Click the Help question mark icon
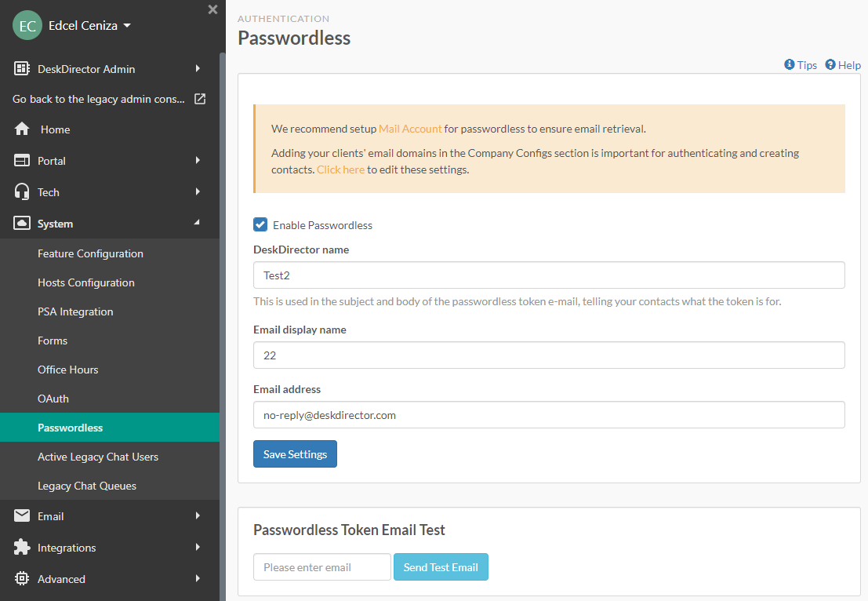Viewport: 868px width, 601px height. (830, 65)
